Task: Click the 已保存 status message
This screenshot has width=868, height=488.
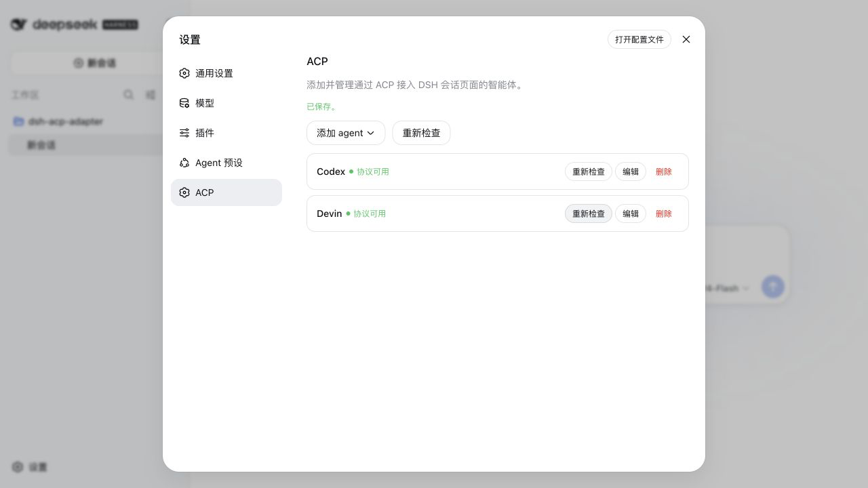Action: 321,106
